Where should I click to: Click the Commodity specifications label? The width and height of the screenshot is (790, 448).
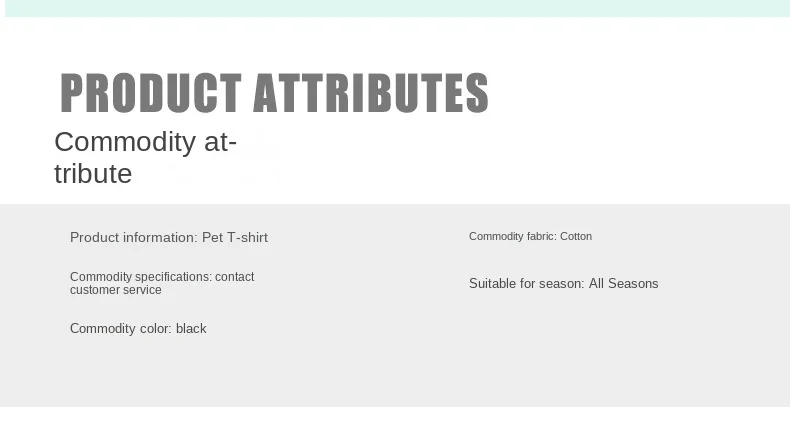pos(140,277)
